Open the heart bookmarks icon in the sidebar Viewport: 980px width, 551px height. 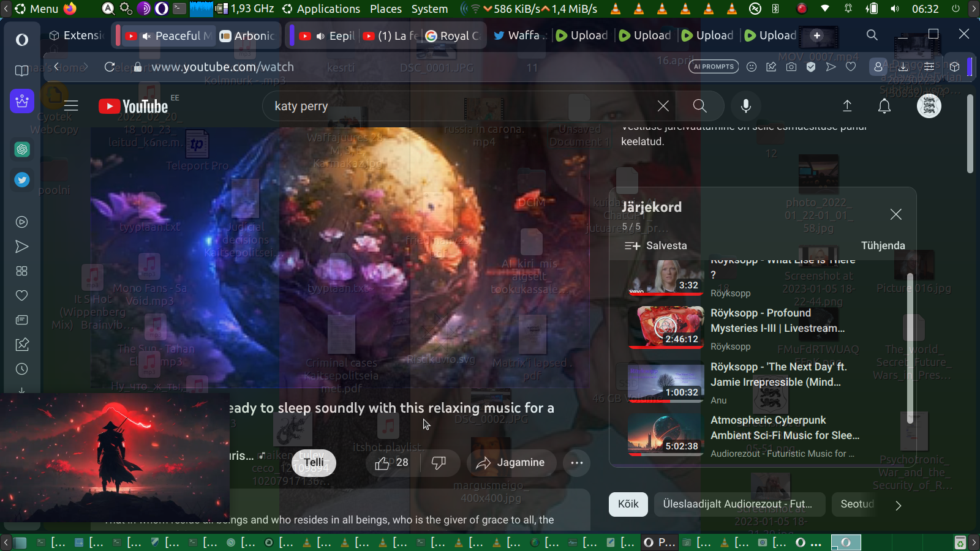coord(22,296)
